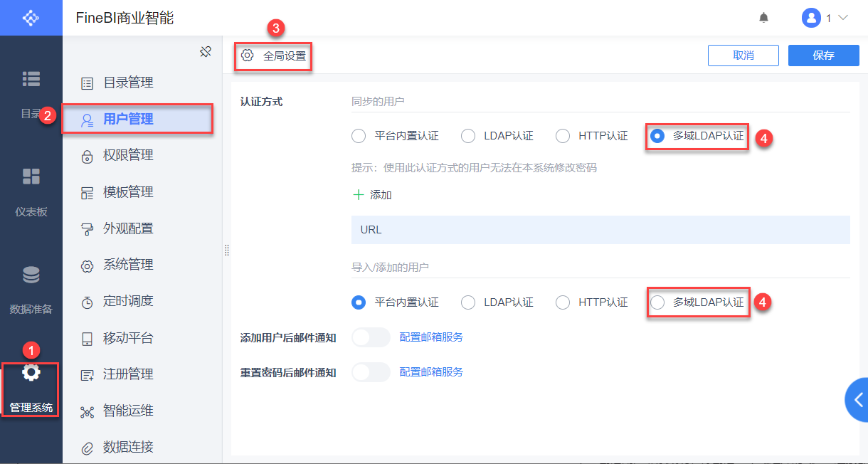Click the URL input field
The height and width of the screenshot is (464, 868).
pyautogui.click(x=600, y=230)
